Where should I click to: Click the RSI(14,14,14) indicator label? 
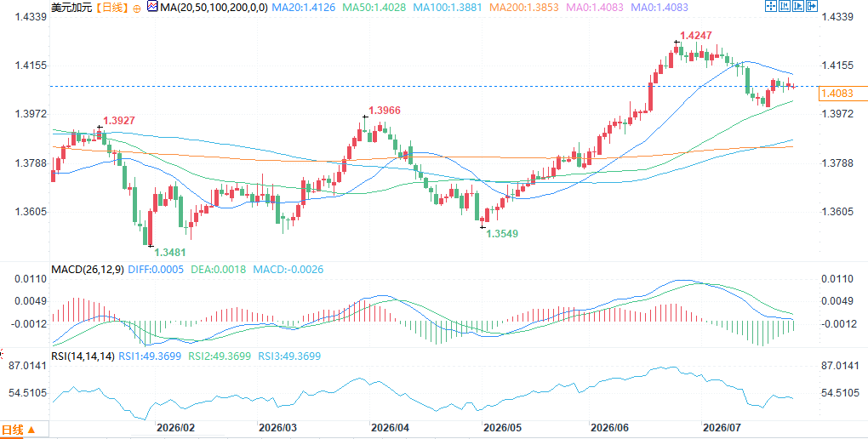pos(83,356)
